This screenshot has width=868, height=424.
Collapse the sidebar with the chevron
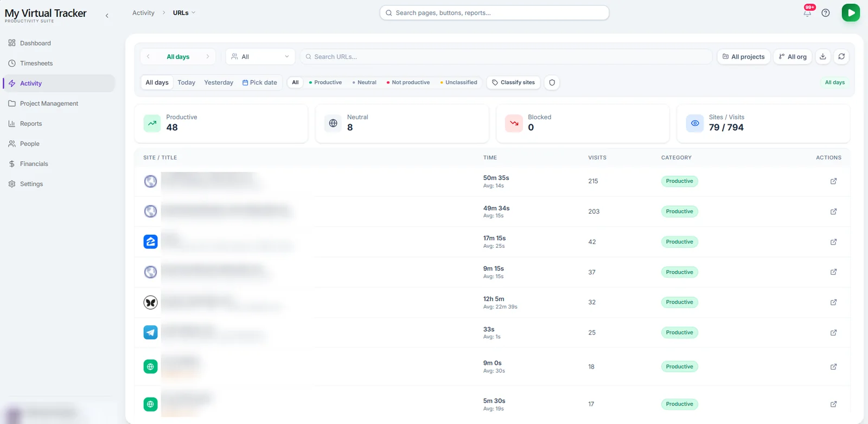(x=107, y=16)
